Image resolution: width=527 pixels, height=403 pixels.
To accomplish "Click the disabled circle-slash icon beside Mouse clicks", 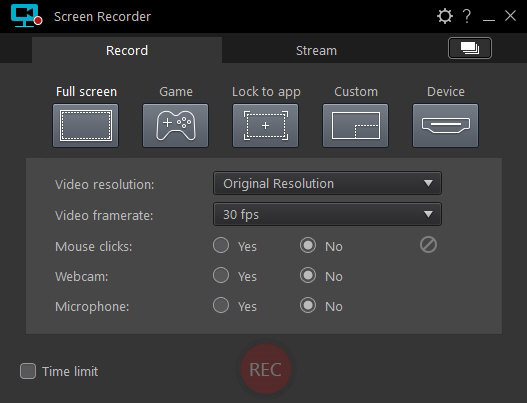I will click(x=428, y=245).
